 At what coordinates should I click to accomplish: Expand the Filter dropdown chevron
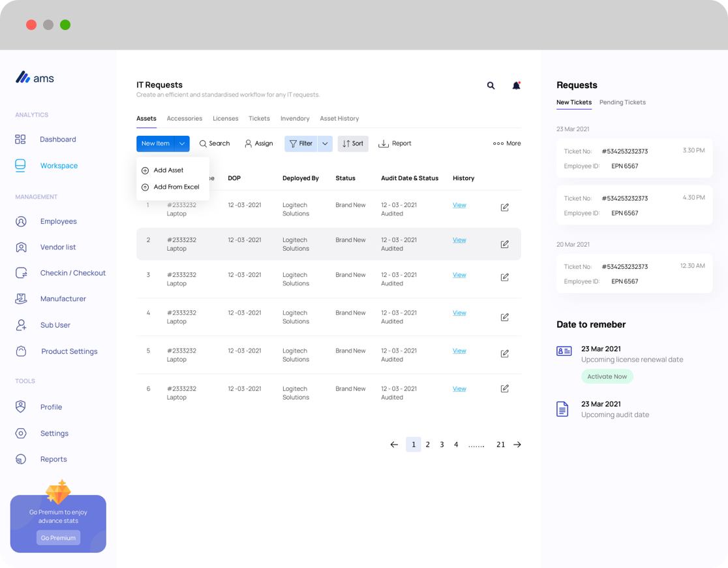325,144
